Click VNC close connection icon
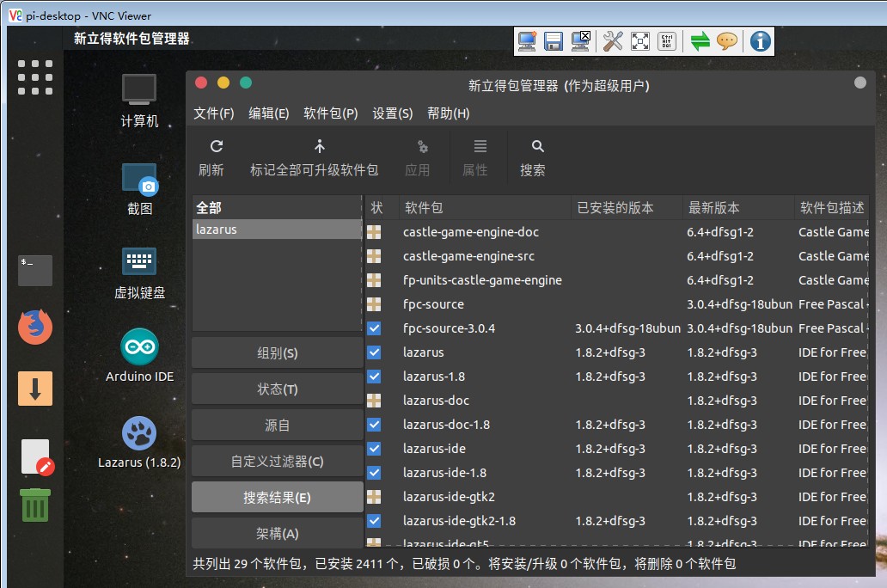 tap(581, 41)
